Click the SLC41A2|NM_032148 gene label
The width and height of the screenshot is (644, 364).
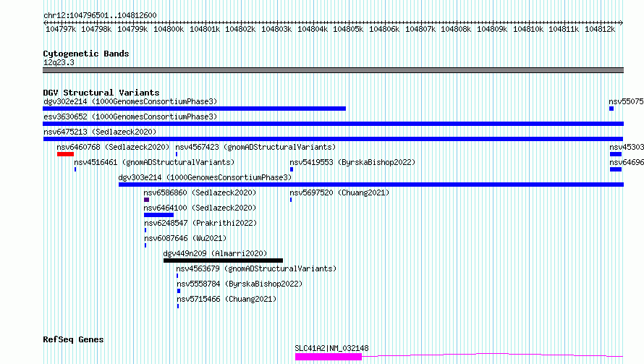332,348
